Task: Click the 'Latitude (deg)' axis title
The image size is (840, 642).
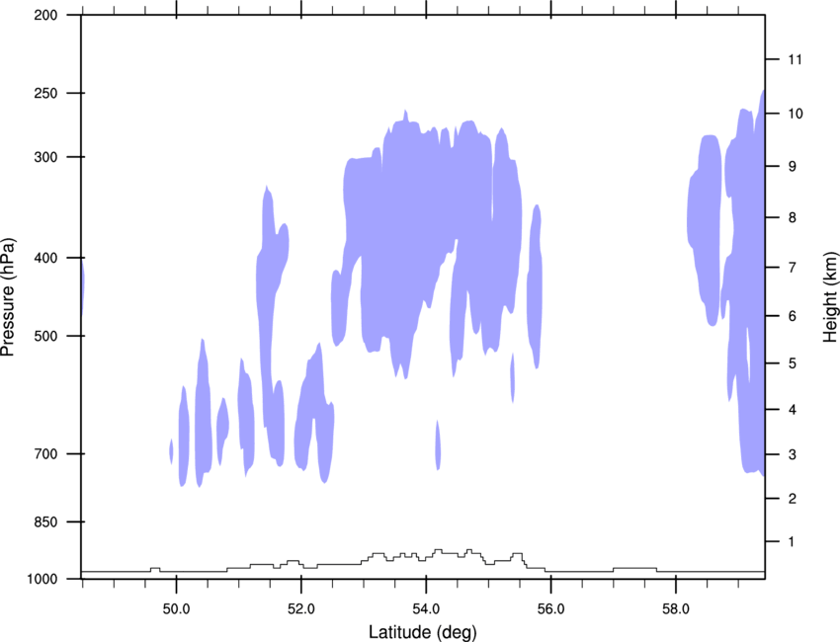Action: click(x=423, y=632)
